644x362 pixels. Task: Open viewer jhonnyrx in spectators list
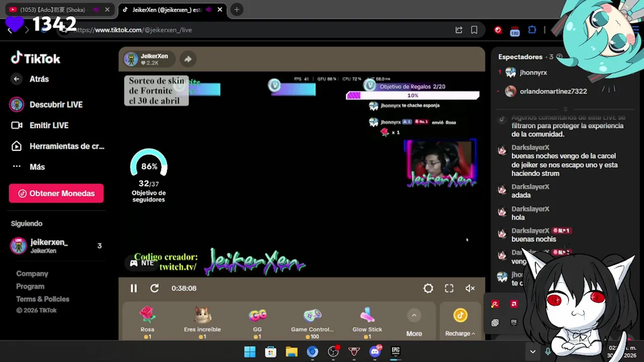[x=533, y=72]
